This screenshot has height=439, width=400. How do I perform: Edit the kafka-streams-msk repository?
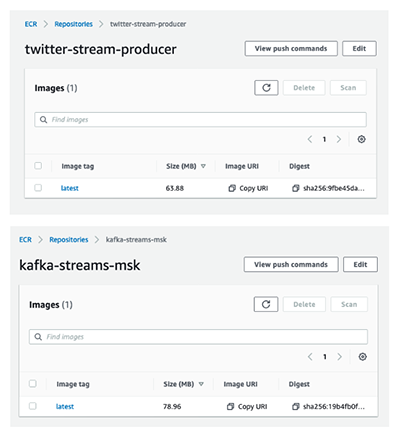pyautogui.click(x=360, y=264)
